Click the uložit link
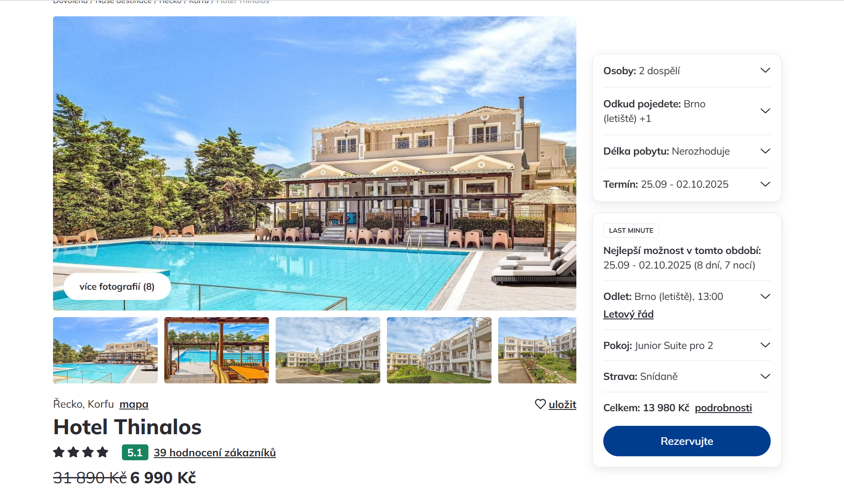The height and width of the screenshot is (504, 844). tap(562, 404)
